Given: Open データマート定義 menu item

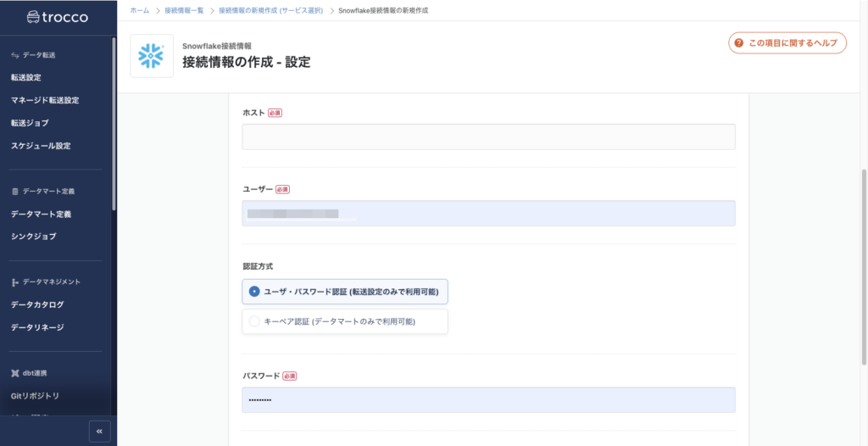Looking at the screenshot, I should coord(41,214).
